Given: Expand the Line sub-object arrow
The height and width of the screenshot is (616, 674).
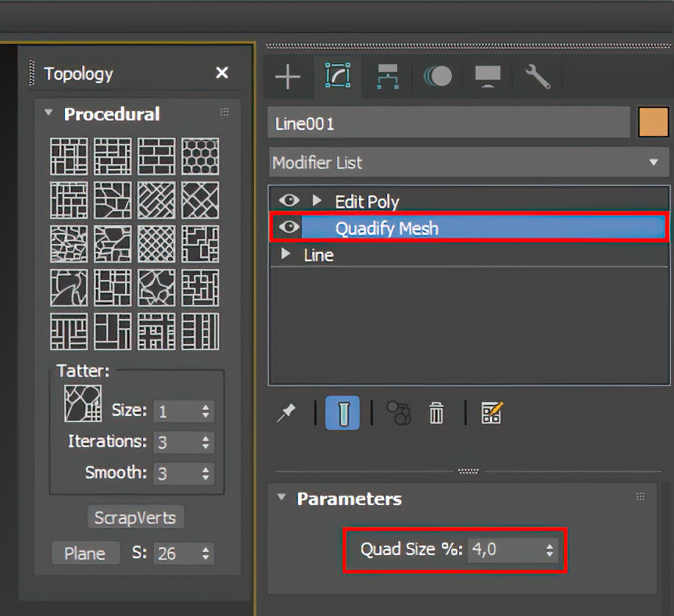Looking at the screenshot, I should tap(285, 253).
